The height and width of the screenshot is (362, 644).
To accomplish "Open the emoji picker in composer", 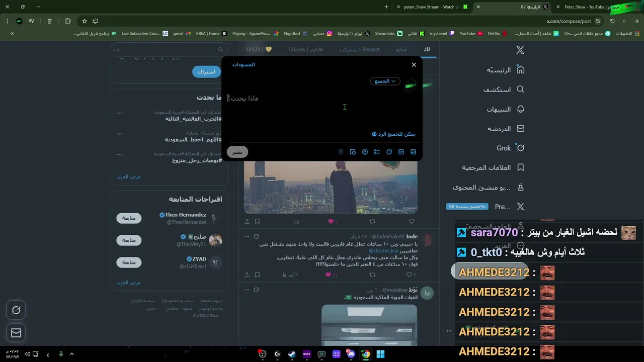I will point(365,152).
